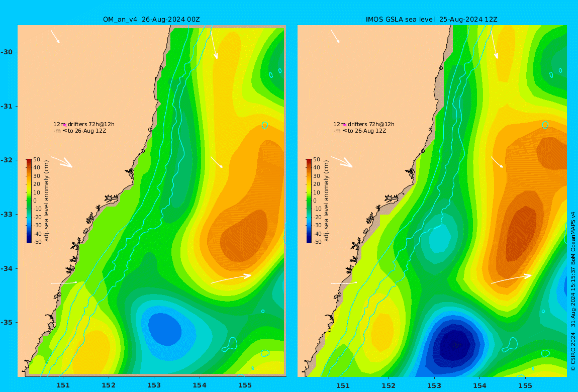Select the -32 latitude label
Viewport: 578px width, 392px height.
[7, 160]
